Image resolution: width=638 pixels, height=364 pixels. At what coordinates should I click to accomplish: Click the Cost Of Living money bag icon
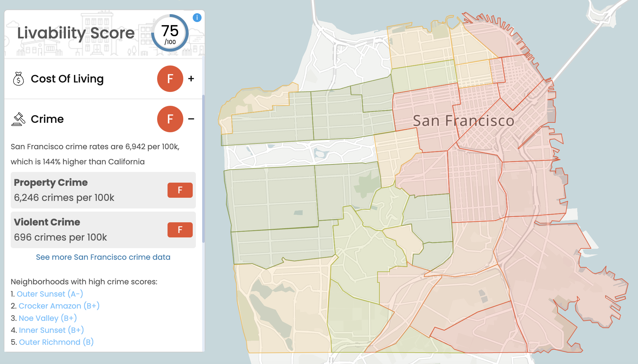pos(18,79)
